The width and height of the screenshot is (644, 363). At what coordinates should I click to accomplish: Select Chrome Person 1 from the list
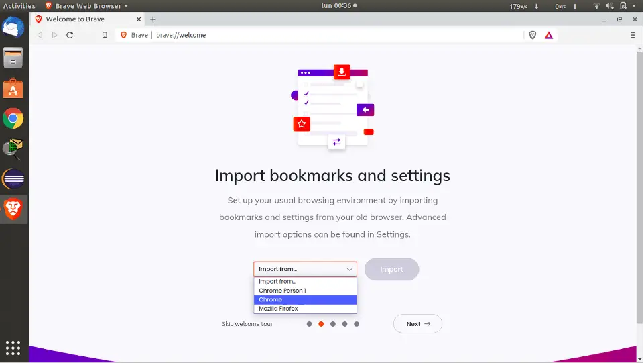click(x=305, y=291)
